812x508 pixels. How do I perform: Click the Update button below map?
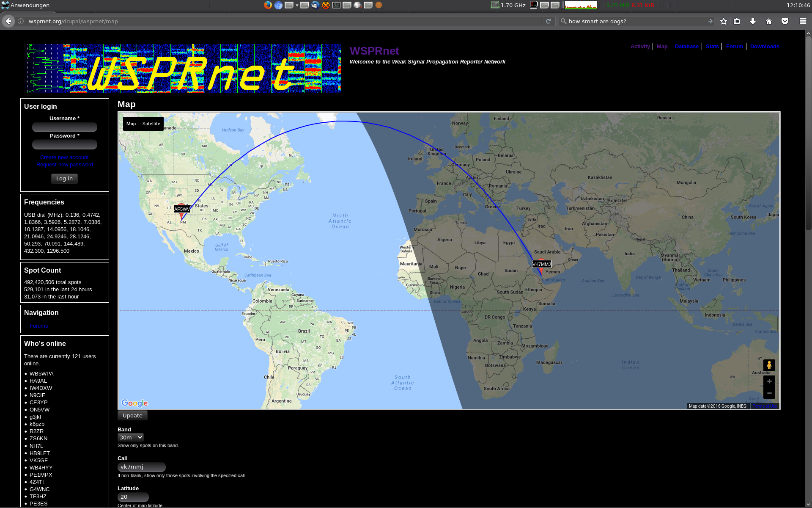tap(132, 415)
